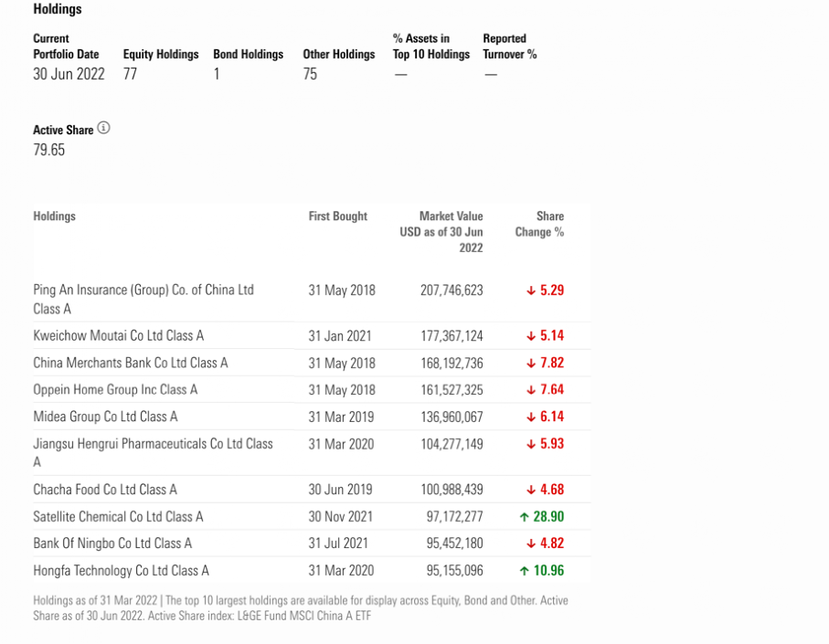This screenshot has width=829, height=644.
Task: Open Kweichow Moutai Co Ltd Class A
Action: pyautogui.click(x=118, y=336)
